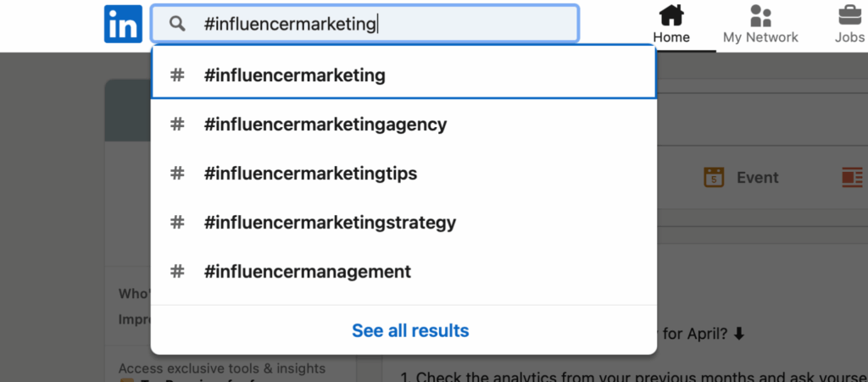Screen dimensions: 868x382
Task: Choose #influencermarketingagency from suggestions
Action: [404, 124]
